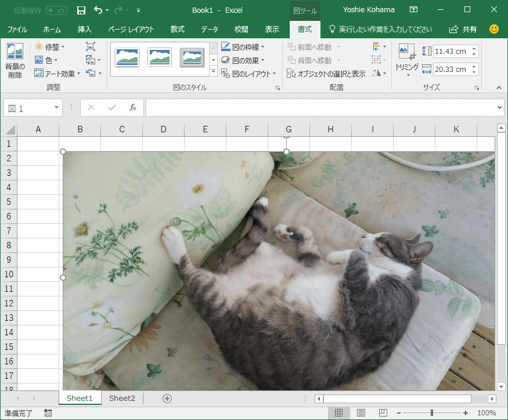Click the macro recording status icon
Viewport: 508px width, 420px height.
(48, 413)
